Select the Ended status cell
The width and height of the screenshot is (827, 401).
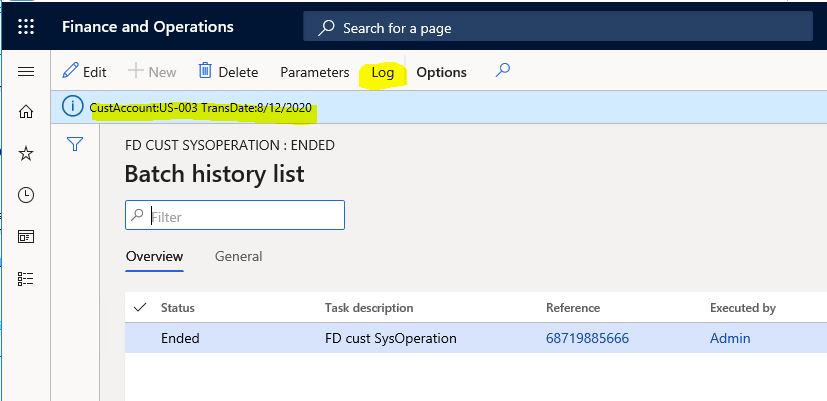180,338
